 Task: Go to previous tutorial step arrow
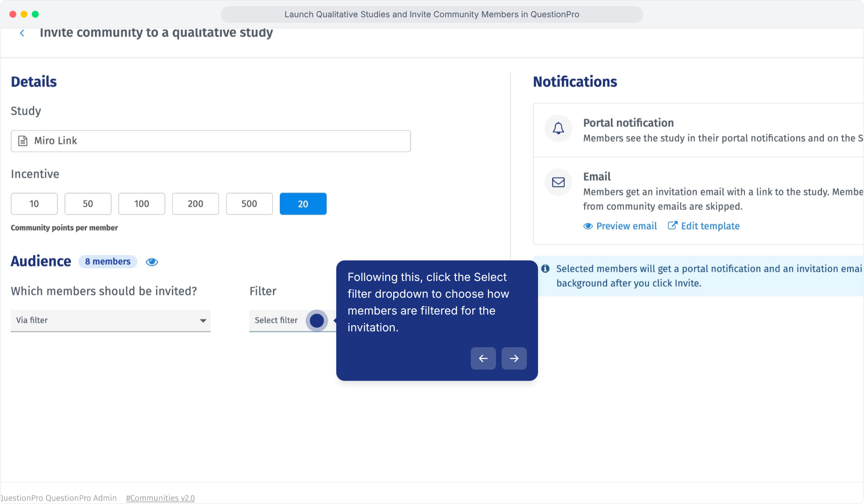coord(483,358)
